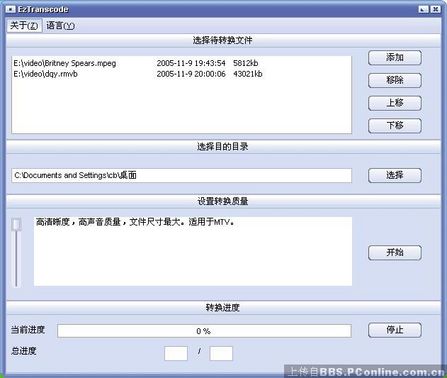Minimize the EzTranscode window

(423, 9)
